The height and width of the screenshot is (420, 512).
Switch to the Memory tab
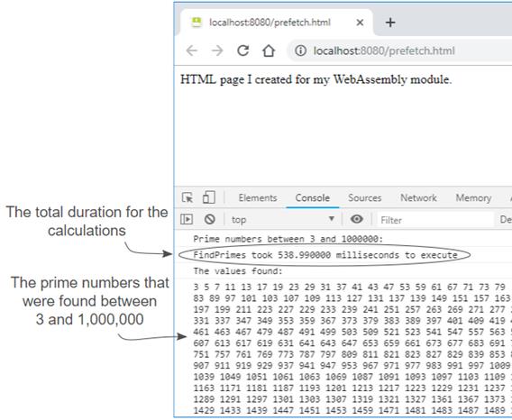click(473, 197)
